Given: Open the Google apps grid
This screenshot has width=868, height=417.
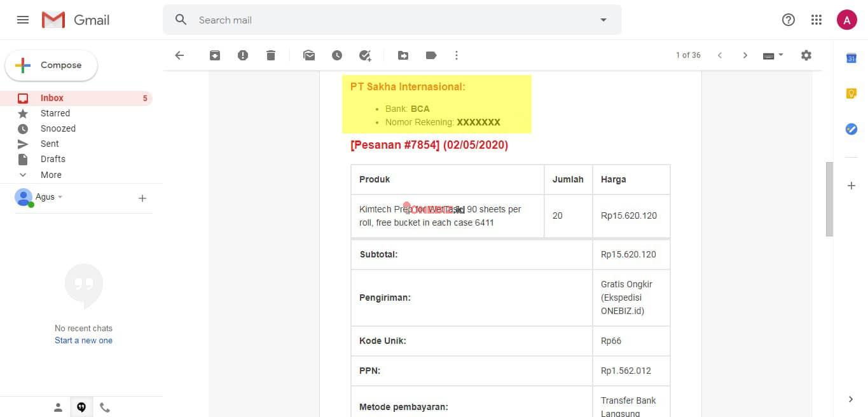Looking at the screenshot, I should coord(816,20).
